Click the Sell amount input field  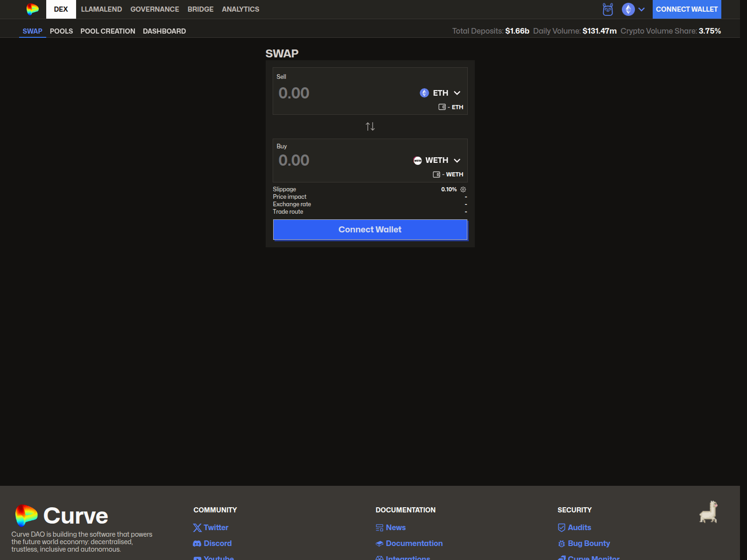click(x=343, y=93)
